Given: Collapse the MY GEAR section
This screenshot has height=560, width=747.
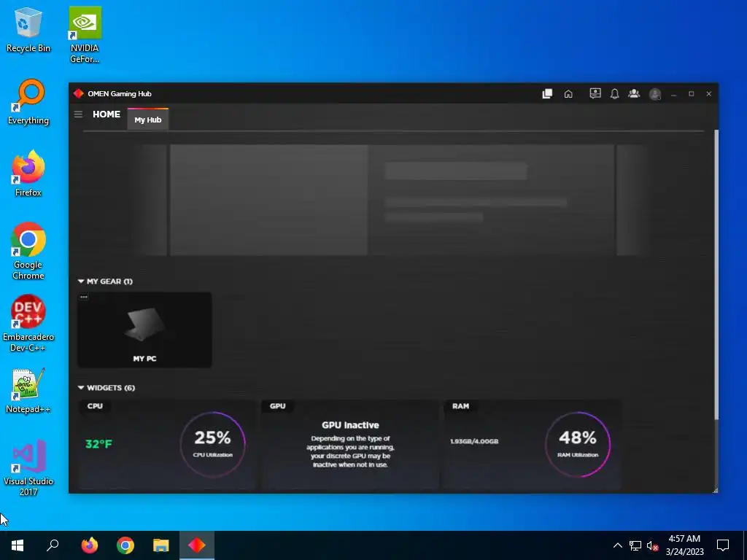Looking at the screenshot, I should (x=81, y=281).
